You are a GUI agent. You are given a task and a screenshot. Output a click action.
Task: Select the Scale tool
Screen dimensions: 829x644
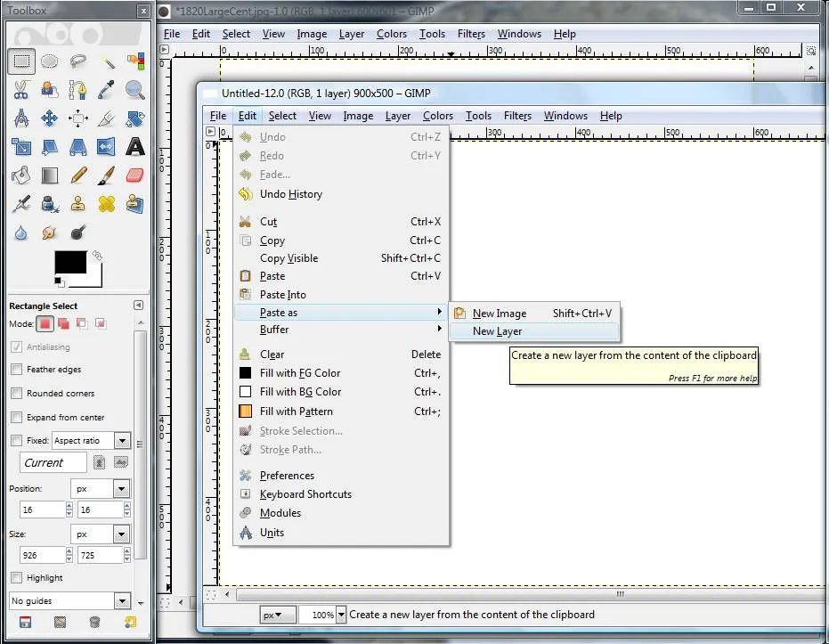(21, 146)
